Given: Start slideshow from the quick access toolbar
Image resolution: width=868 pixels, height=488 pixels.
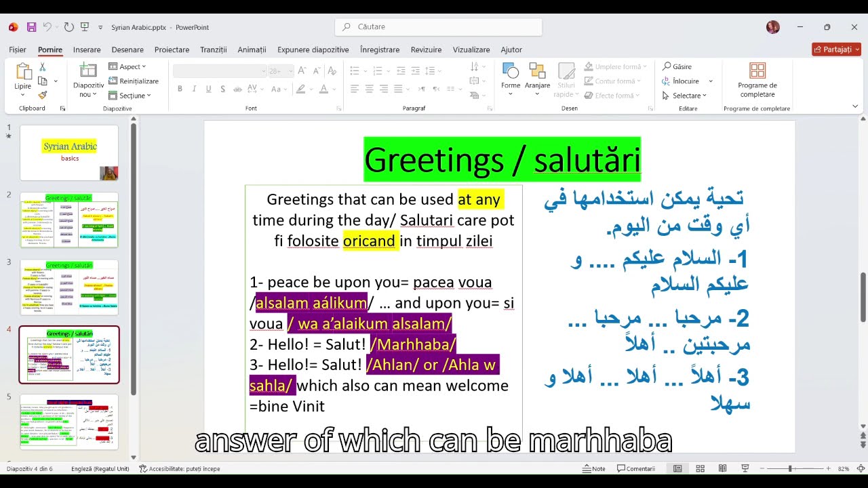Looking at the screenshot, I should [85, 27].
